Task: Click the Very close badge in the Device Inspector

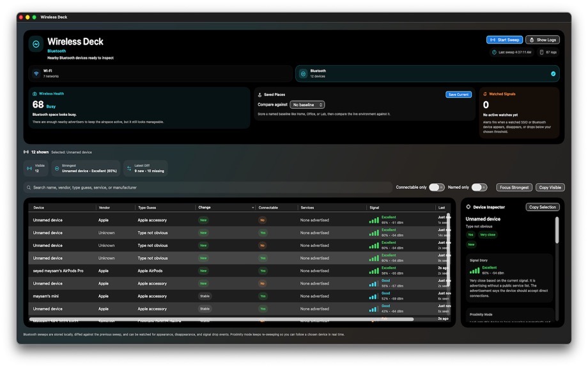Action: (488, 235)
